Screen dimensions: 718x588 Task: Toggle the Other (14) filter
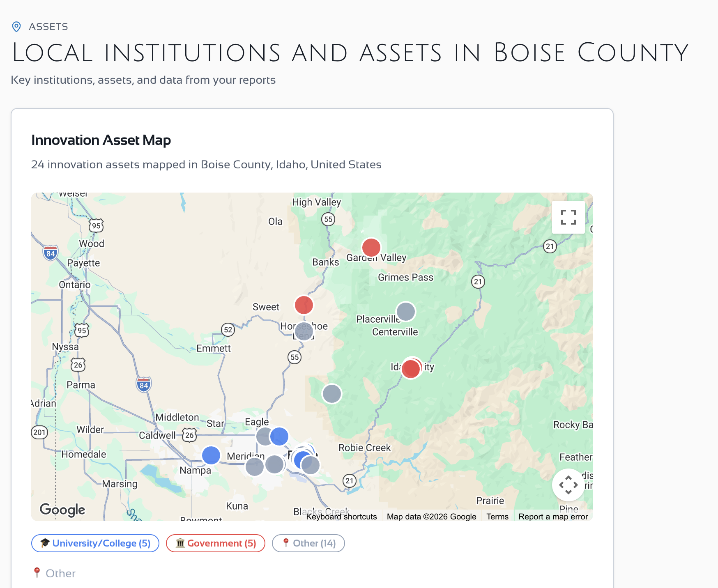pyautogui.click(x=308, y=543)
